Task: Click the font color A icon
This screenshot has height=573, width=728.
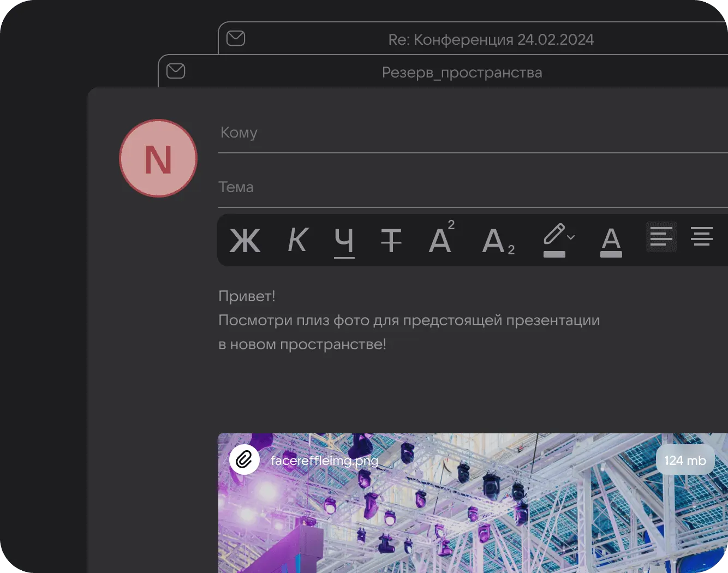Action: point(611,241)
